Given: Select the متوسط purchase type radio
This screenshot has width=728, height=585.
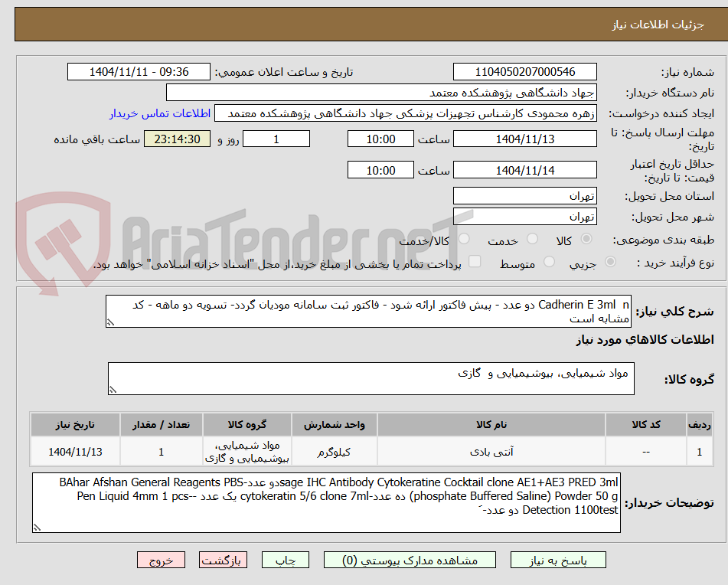Looking at the screenshot, I should point(549,262).
